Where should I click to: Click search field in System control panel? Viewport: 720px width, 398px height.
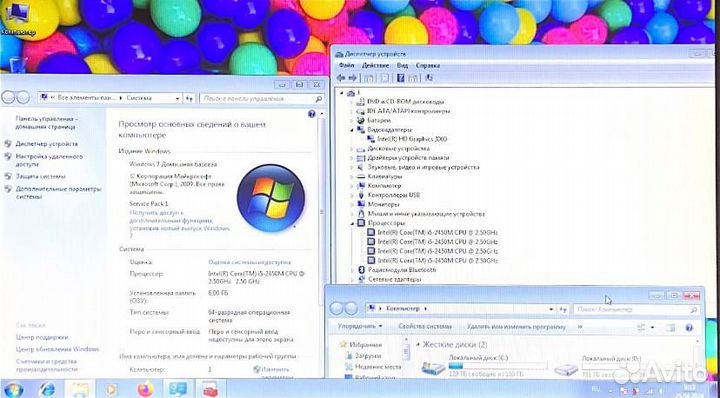point(262,98)
